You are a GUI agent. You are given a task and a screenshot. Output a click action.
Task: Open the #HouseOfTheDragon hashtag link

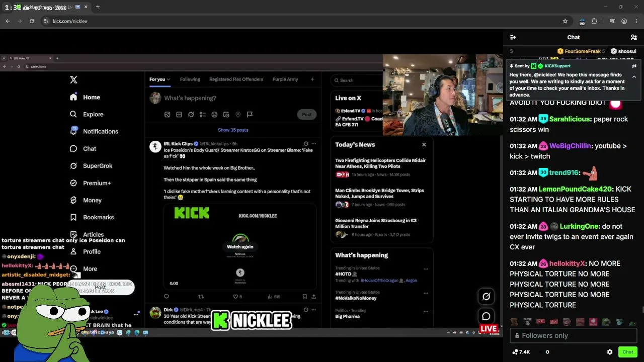click(x=381, y=281)
